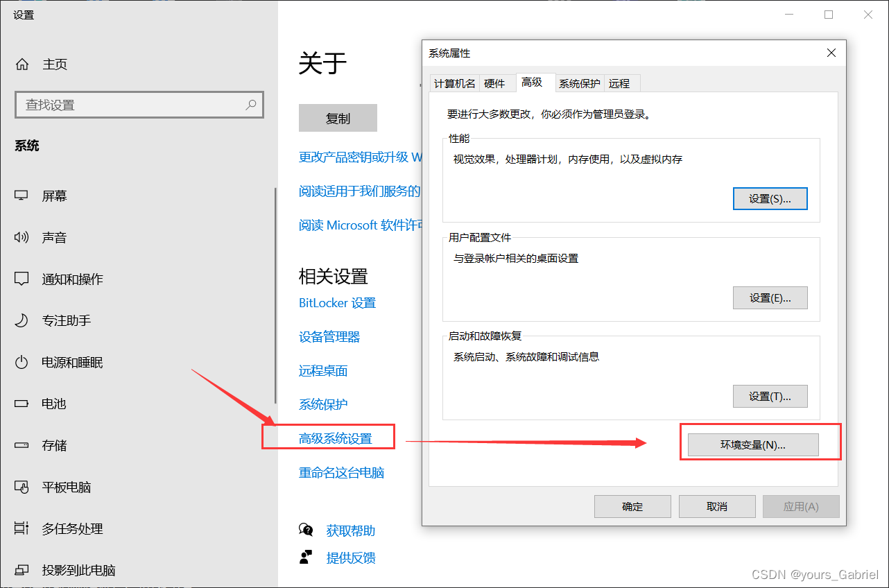
Task: Click the search magnifier icon in Settings
Action: click(251, 105)
